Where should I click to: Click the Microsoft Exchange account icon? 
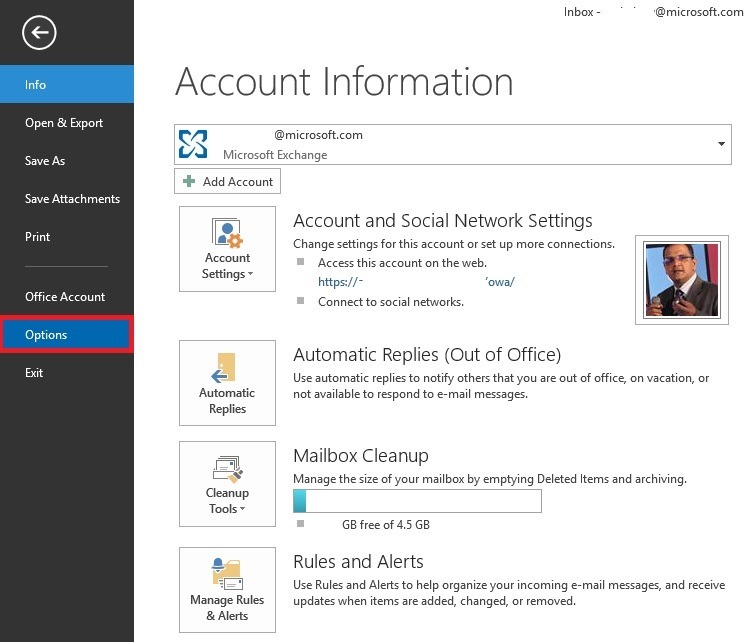pyautogui.click(x=193, y=144)
